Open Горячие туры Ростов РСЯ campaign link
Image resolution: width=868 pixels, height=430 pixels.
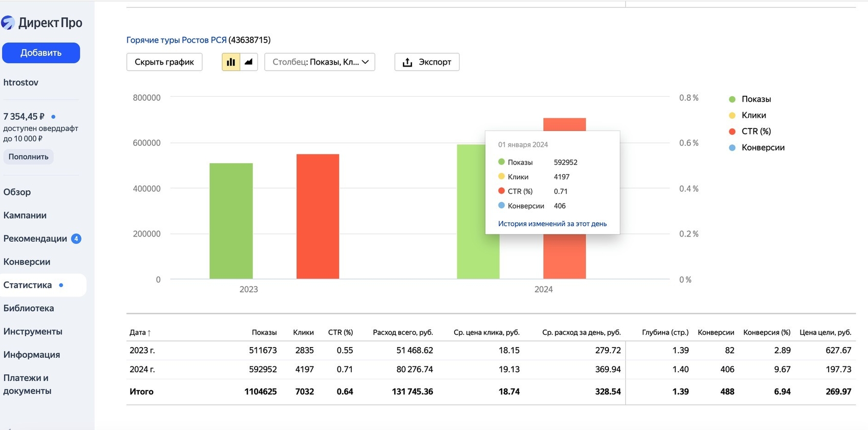point(176,40)
